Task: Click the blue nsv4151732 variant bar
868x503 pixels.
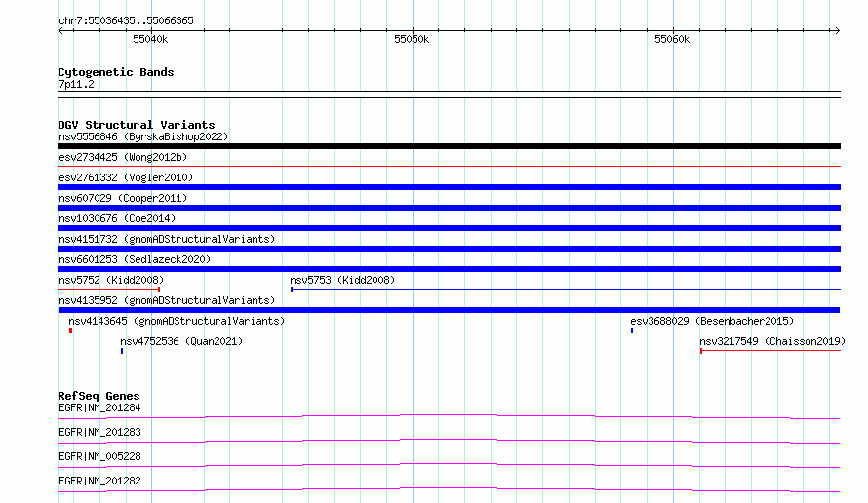Action: pos(449,249)
